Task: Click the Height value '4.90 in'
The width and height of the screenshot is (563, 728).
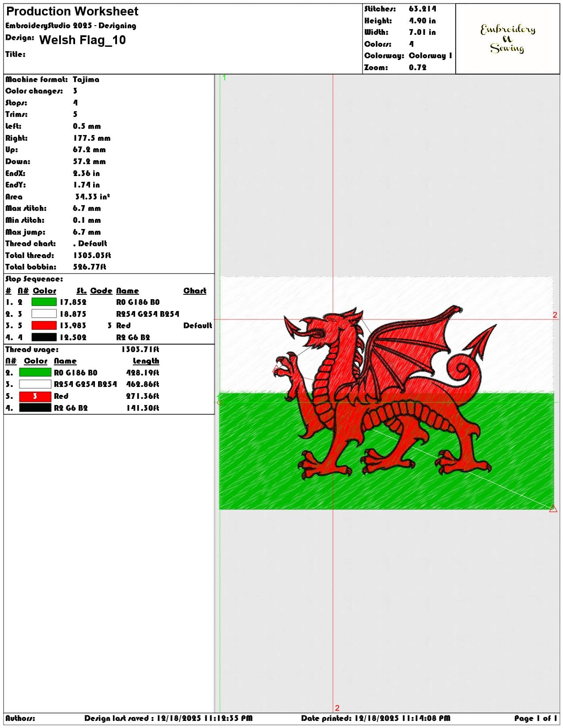Action: coord(423,21)
